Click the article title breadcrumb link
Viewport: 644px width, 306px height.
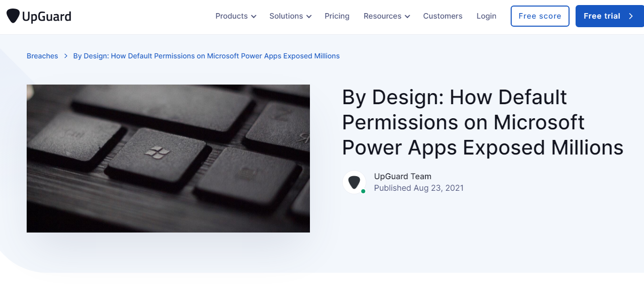click(x=206, y=56)
